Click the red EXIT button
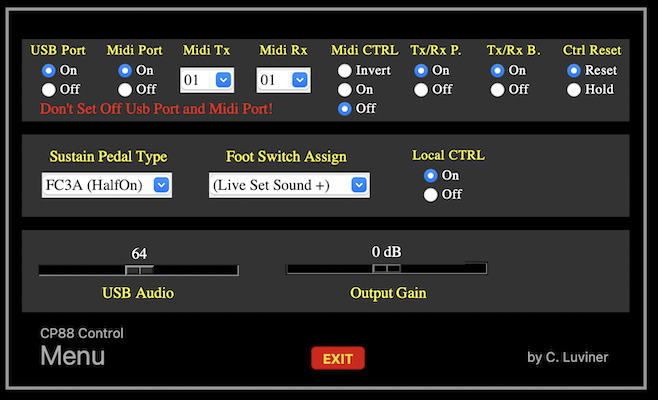658x400 pixels. click(338, 358)
